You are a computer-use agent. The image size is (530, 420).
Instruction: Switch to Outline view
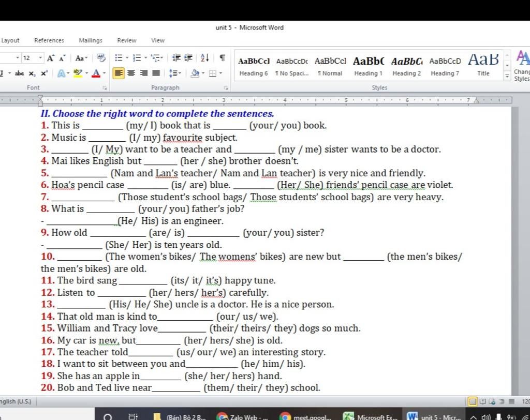click(x=502, y=401)
